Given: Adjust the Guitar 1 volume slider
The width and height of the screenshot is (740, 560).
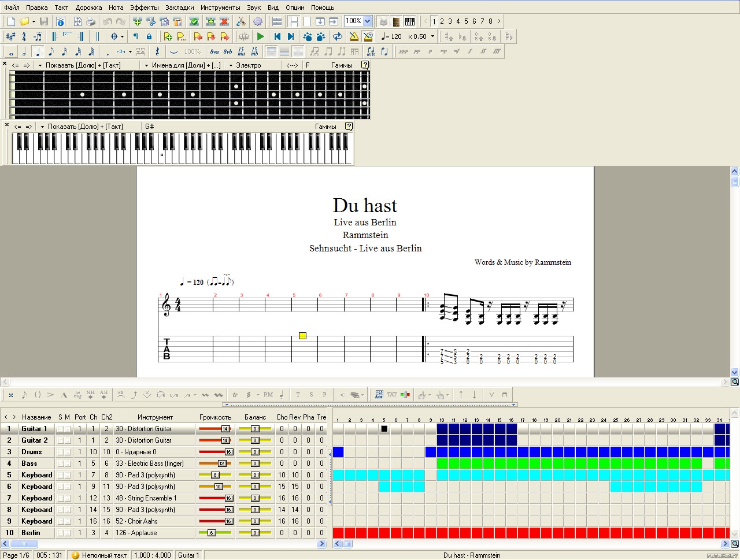Looking at the screenshot, I should click(215, 429).
